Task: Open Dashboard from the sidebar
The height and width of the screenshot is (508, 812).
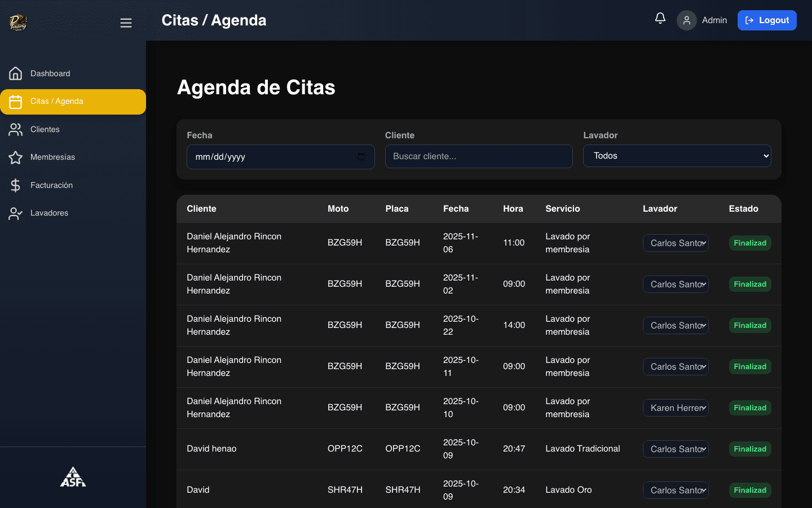Action: point(73,73)
